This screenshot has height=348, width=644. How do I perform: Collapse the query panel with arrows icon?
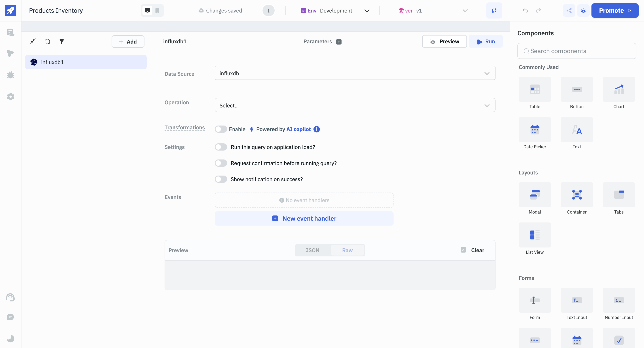click(33, 42)
